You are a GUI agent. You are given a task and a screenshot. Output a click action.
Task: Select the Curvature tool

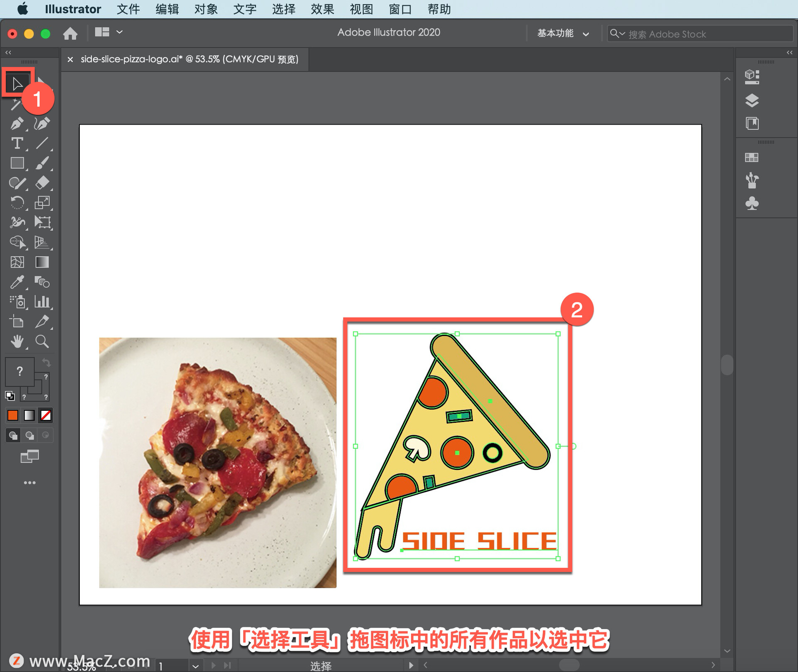click(42, 123)
